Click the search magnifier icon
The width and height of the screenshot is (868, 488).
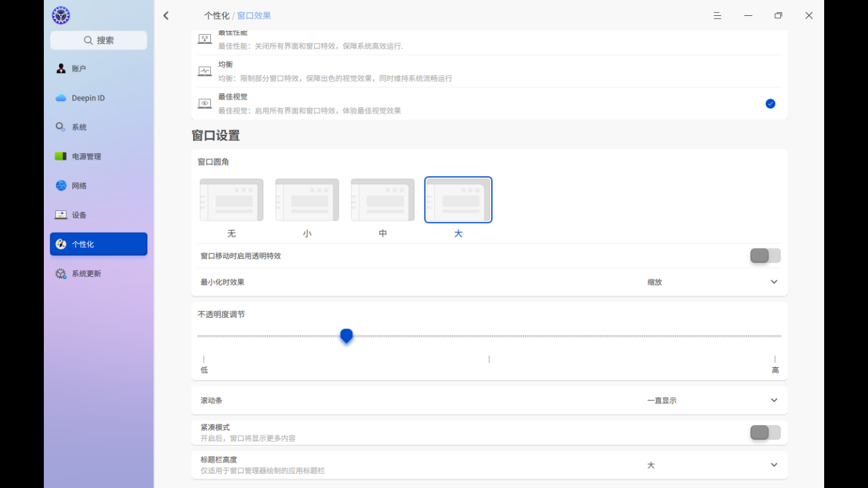click(x=88, y=40)
